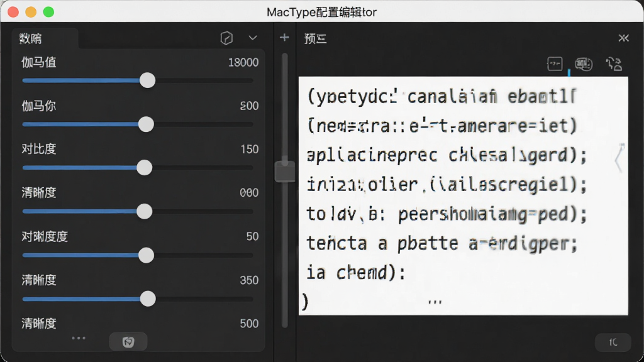
Task: Click the refresh convert icon above preview
Action: click(614, 64)
